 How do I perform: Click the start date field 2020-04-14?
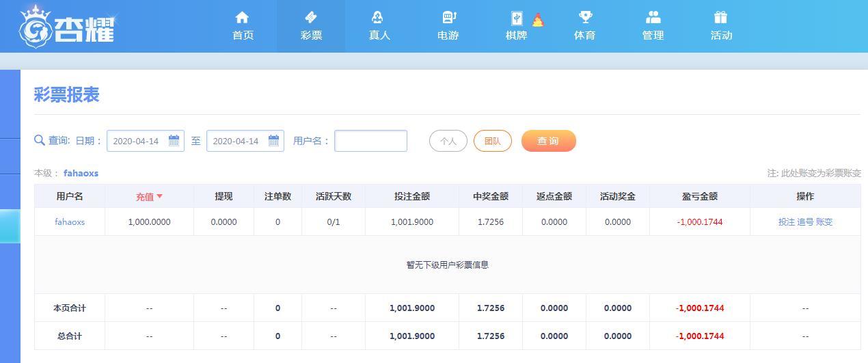pyautogui.click(x=146, y=141)
